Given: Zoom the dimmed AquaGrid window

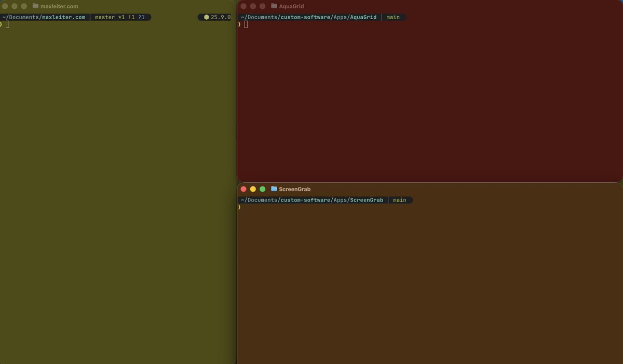Looking at the screenshot, I should [262, 6].
